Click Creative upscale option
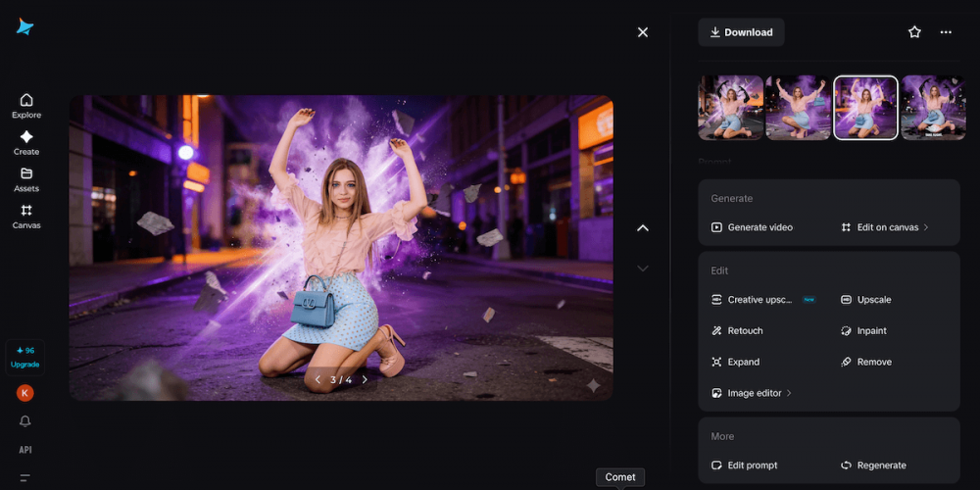Image resolution: width=980 pixels, height=490 pixels. 763,299
